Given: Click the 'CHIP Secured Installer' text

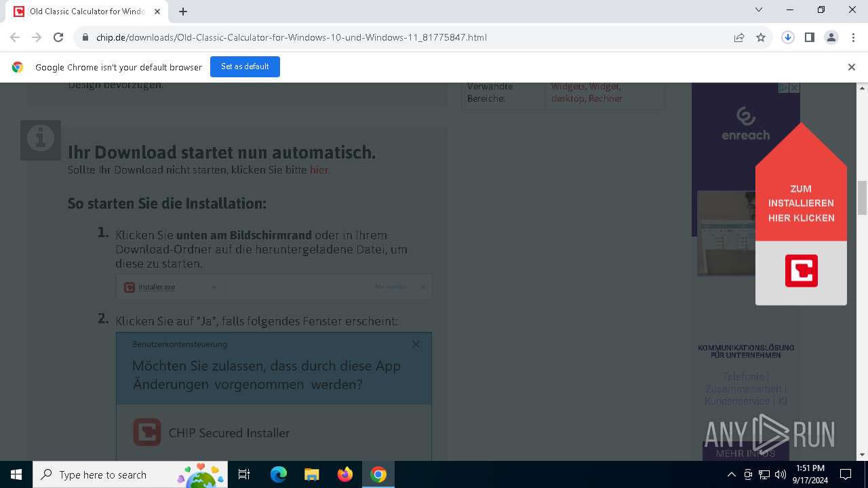Looking at the screenshot, I should click(229, 433).
